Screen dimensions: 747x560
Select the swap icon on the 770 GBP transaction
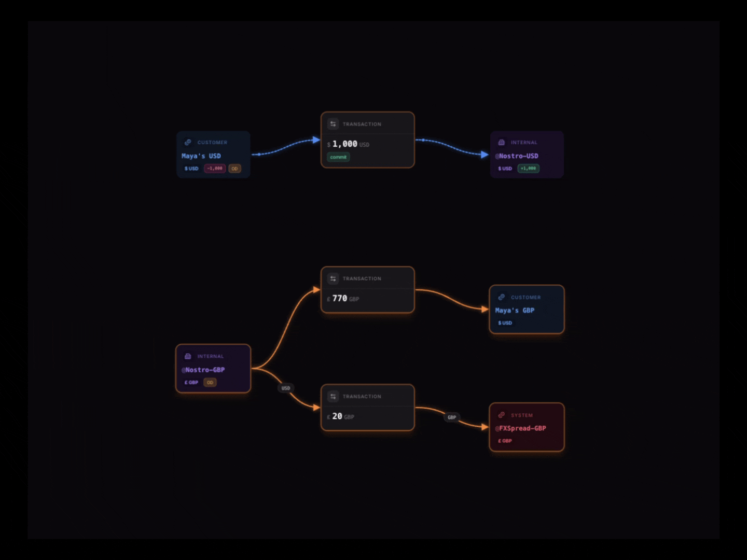click(x=333, y=278)
